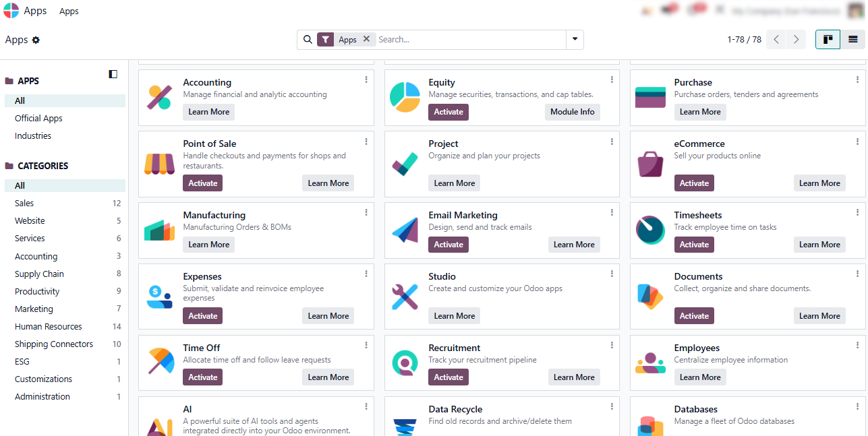
Task: Open the Equity card three-dot menu
Action: tap(612, 80)
